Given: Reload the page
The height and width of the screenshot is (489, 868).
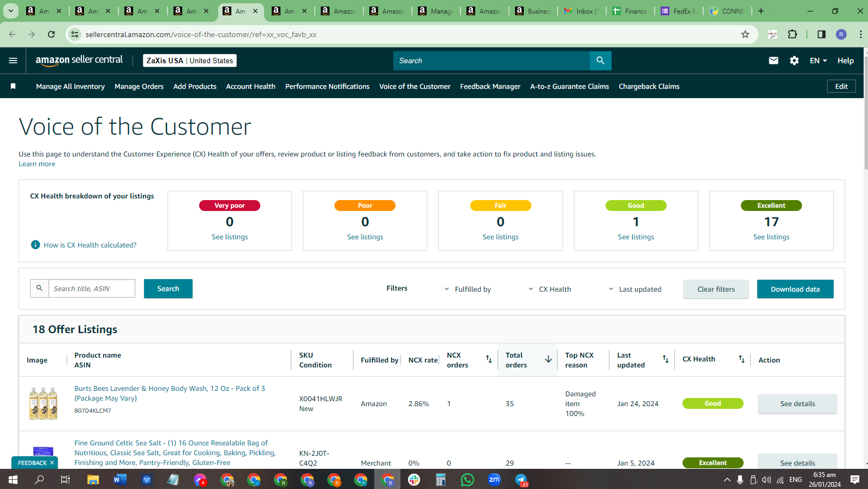Looking at the screenshot, I should [51, 34].
